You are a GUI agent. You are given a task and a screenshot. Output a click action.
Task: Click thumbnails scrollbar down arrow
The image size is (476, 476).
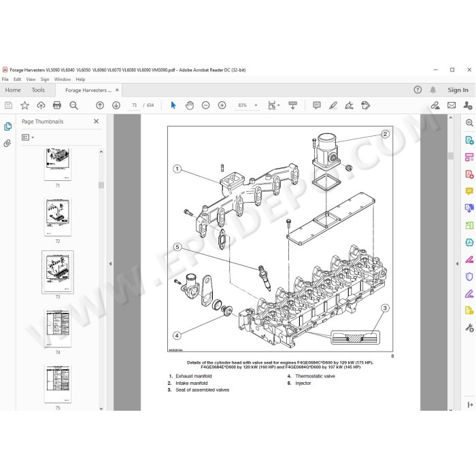101,408
